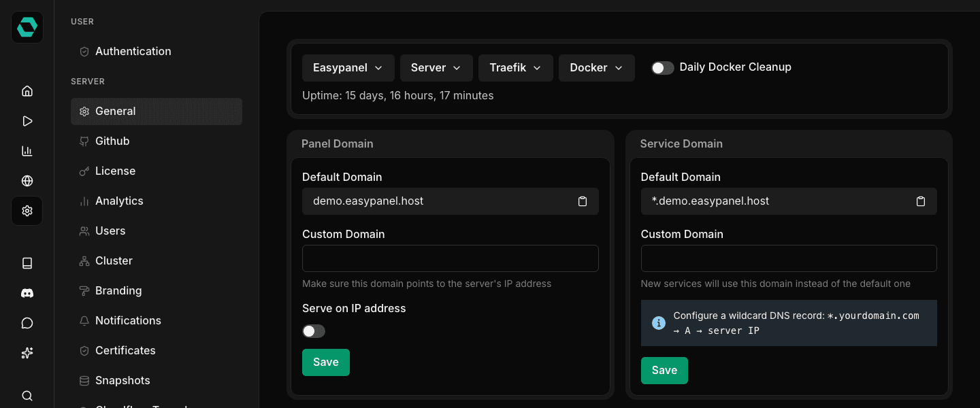Image resolution: width=980 pixels, height=408 pixels.
Task: Click the settings gear icon in the sidebar
Action: (x=27, y=211)
